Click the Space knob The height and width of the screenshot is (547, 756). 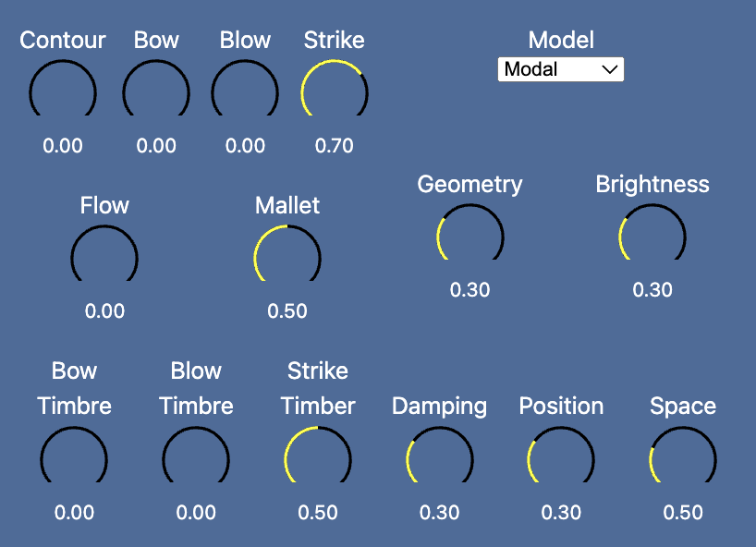pos(683,455)
